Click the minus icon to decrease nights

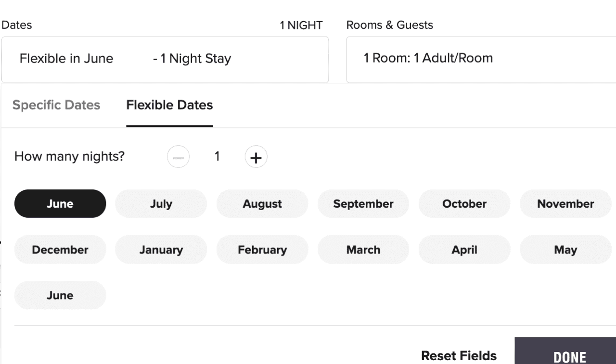tap(178, 157)
